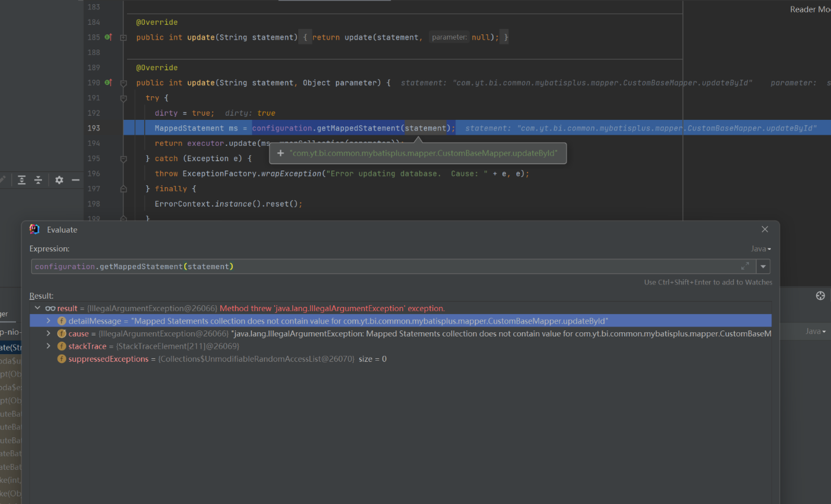The height and width of the screenshot is (504, 831).
Task: Click the collapse unchanged lines icon
Action: (x=38, y=180)
